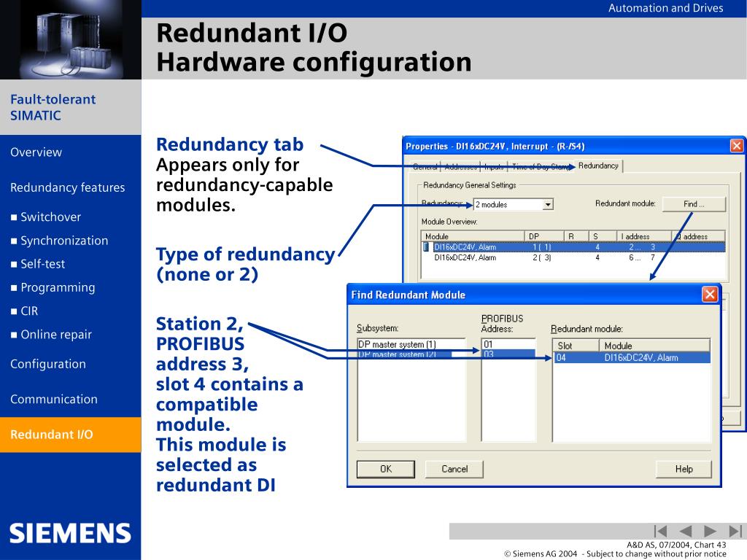Confirm with OK in Find Redundant Module
Screen dimensions: 747x560
click(385, 469)
